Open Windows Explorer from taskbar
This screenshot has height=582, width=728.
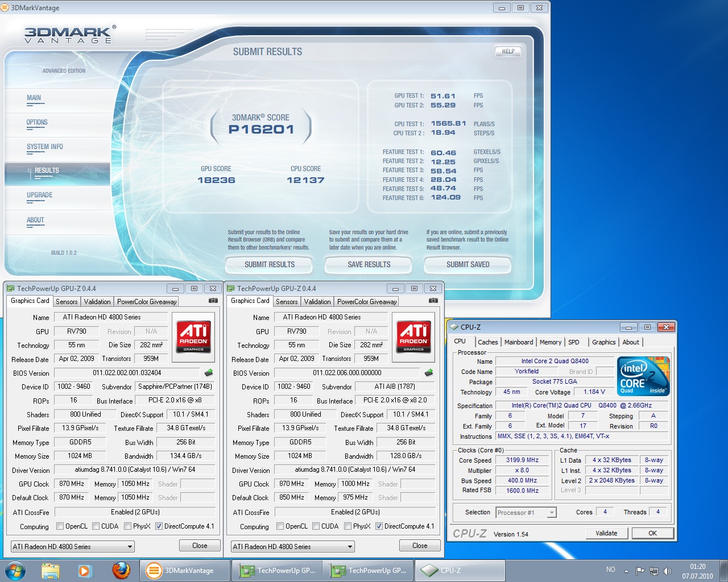[50, 570]
